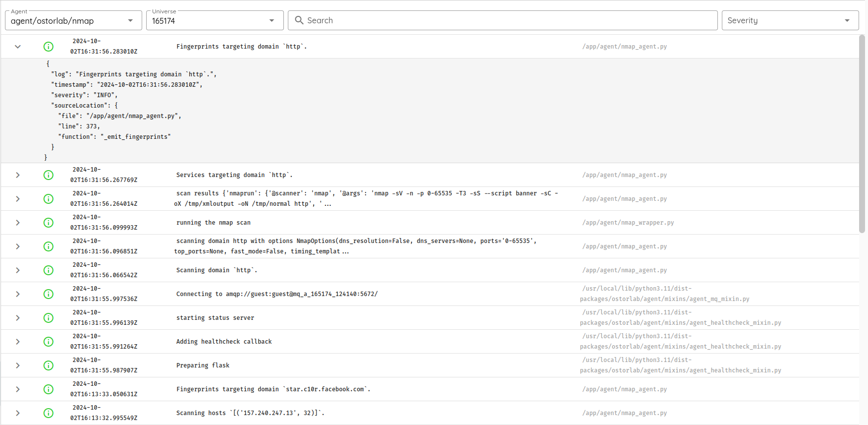Click info icon on 'Adding healthcheck callback' row
The image size is (868, 425).
tap(49, 342)
